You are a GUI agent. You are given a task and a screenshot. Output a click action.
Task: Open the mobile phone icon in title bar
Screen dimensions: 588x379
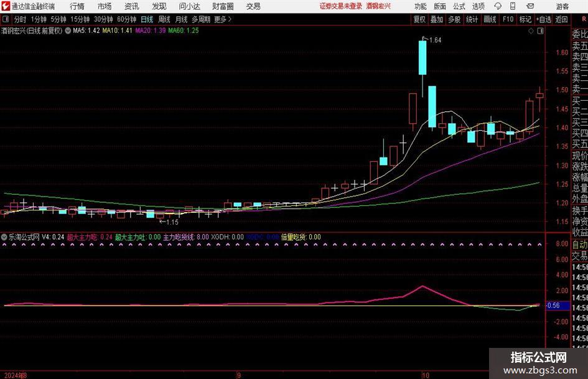(513, 6)
